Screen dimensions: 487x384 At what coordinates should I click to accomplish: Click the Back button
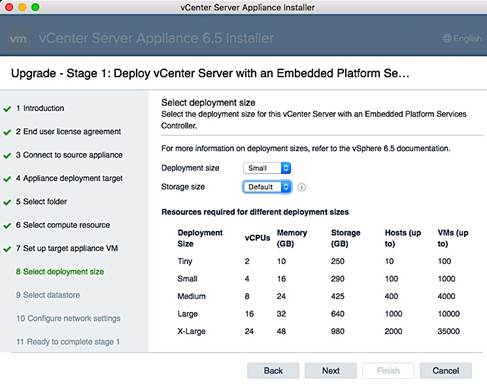pos(273,371)
